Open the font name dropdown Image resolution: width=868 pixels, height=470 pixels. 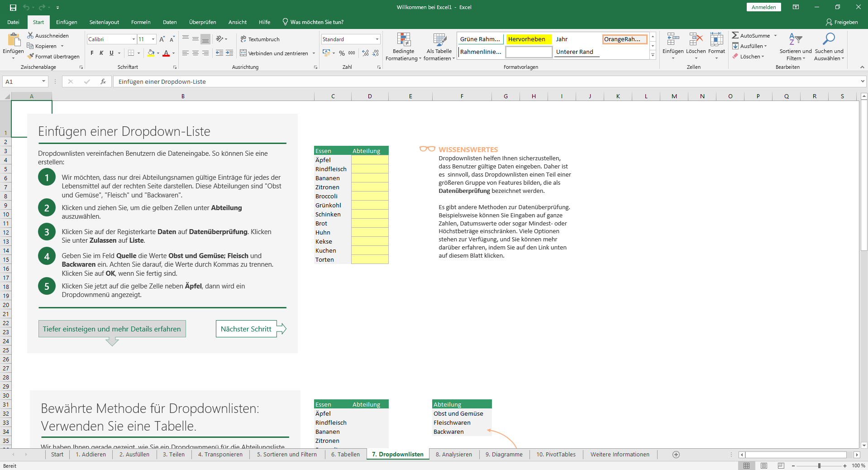click(x=133, y=39)
